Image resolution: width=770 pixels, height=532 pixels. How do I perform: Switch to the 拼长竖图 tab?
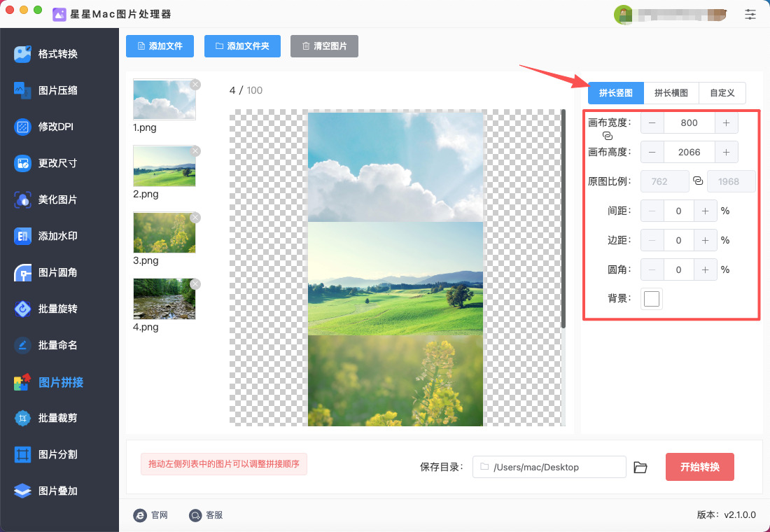tap(616, 93)
